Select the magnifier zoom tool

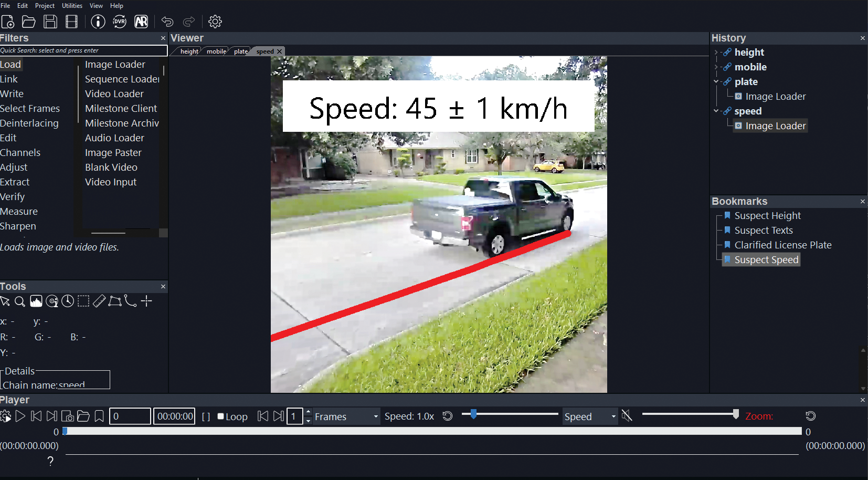click(x=20, y=301)
